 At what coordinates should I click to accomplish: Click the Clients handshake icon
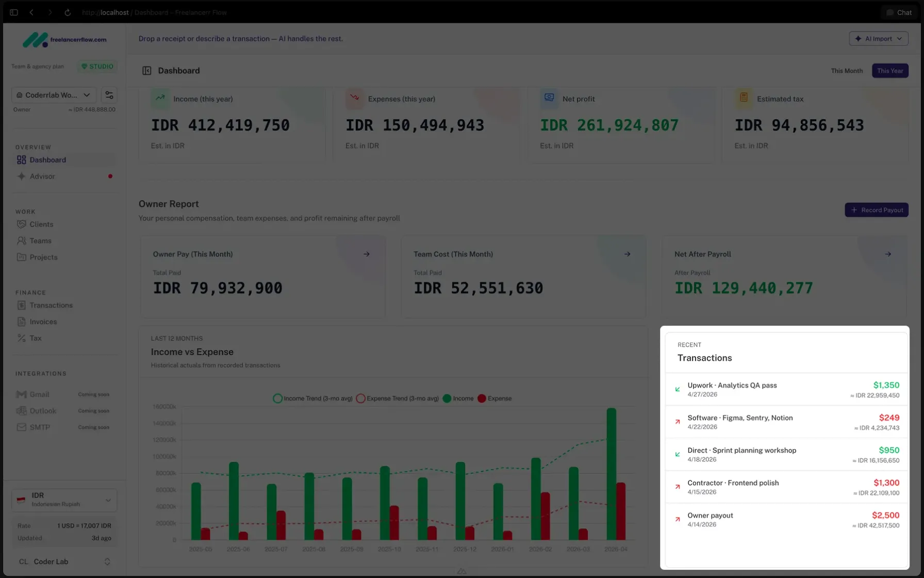click(x=21, y=224)
